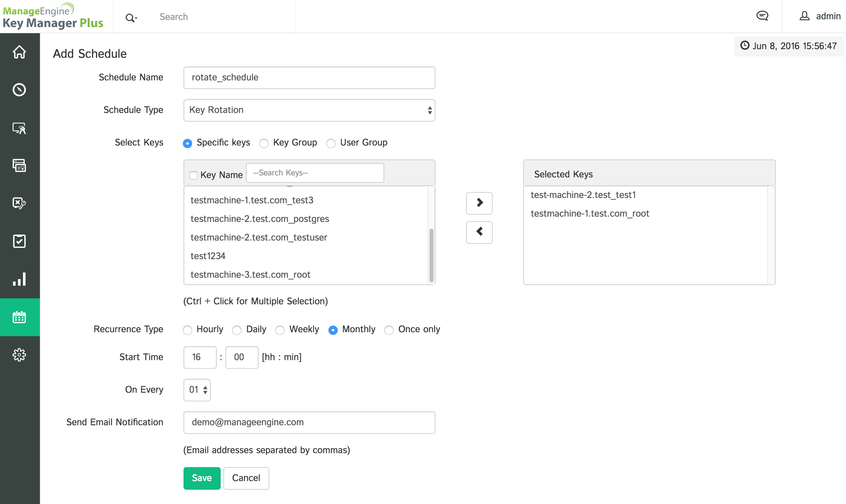Expand the Schedule Type dropdown

coord(309,110)
